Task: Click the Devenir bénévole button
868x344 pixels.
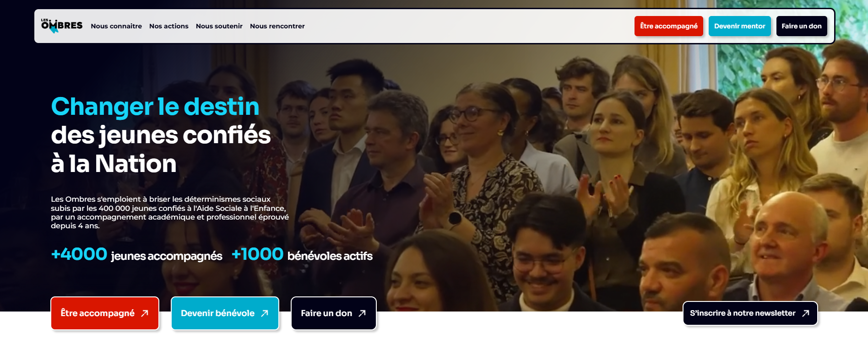Action: pos(225,313)
